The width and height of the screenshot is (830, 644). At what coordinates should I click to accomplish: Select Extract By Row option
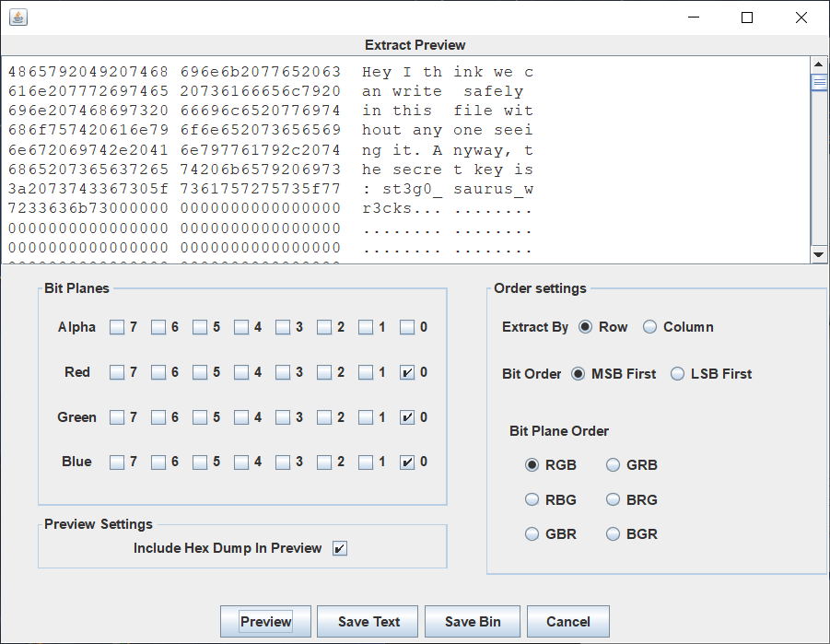pyautogui.click(x=586, y=327)
